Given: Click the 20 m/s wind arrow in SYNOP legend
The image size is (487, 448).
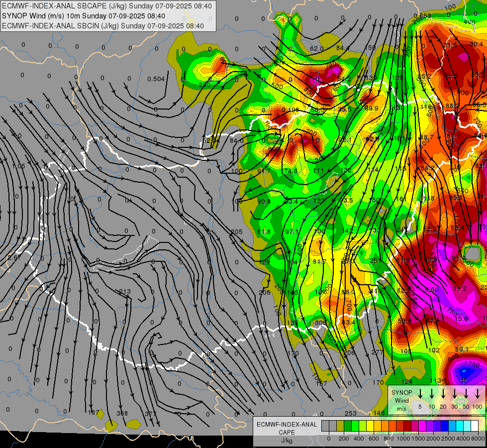Looking at the screenshot, I should pyautogui.click(x=443, y=394).
